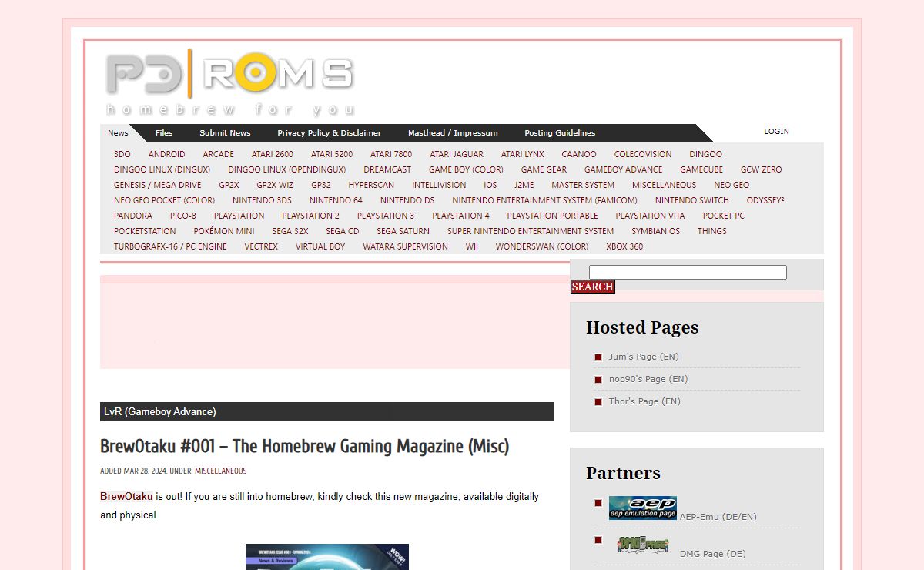
Task: Browse the VECTREX category
Action: pos(261,246)
